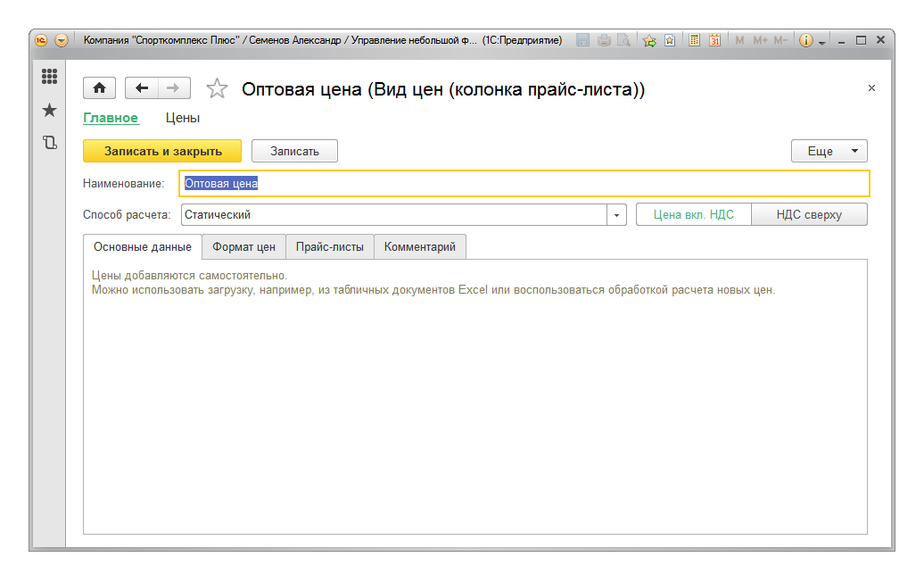Expand the Способ расчета dropdown arrow

coord(616,215)
